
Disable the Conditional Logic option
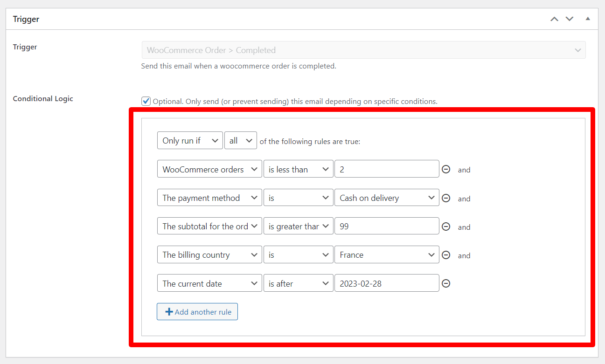coord(146,101)
